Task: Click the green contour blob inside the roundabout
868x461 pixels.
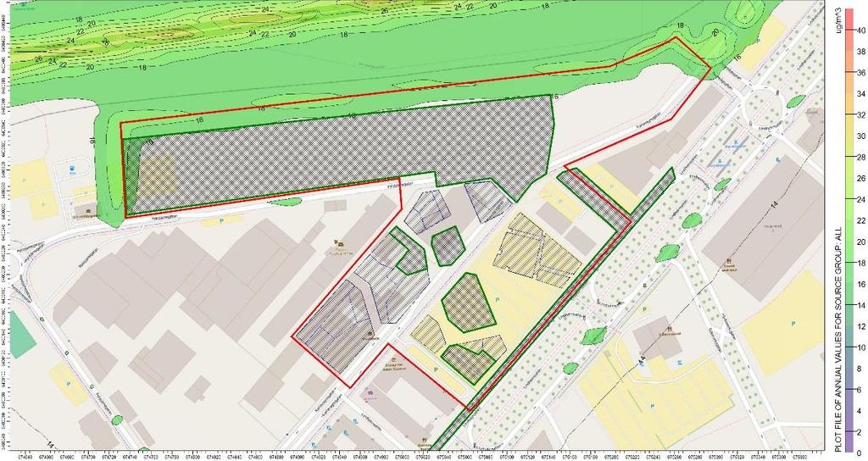Action: [x=796, y=102]
